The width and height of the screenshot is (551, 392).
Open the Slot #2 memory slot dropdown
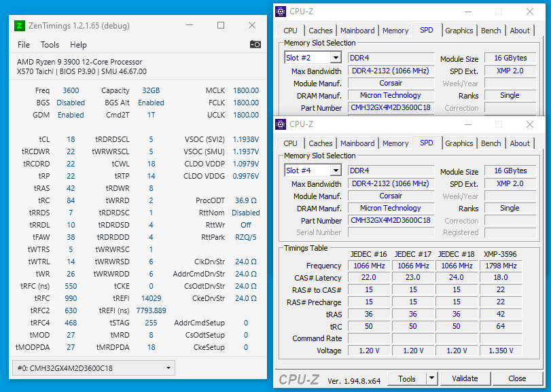pyautogui.click(x=337, y=58)
